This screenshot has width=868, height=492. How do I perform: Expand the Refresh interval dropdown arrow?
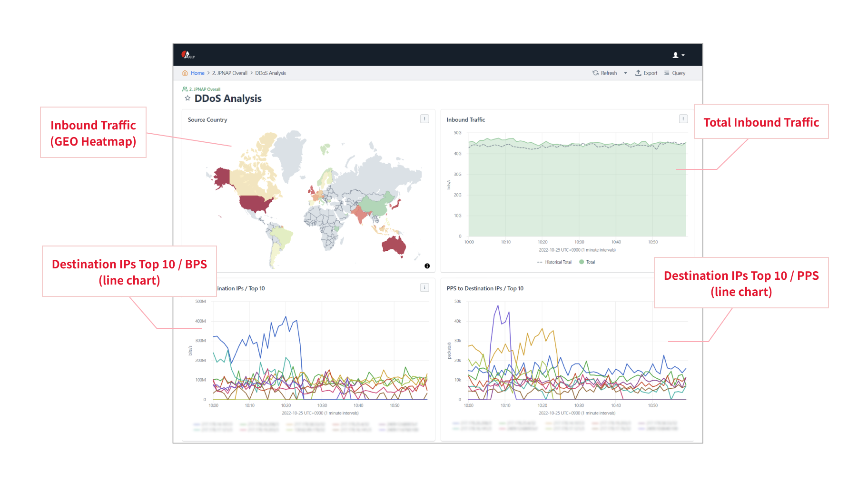(625, 73)
